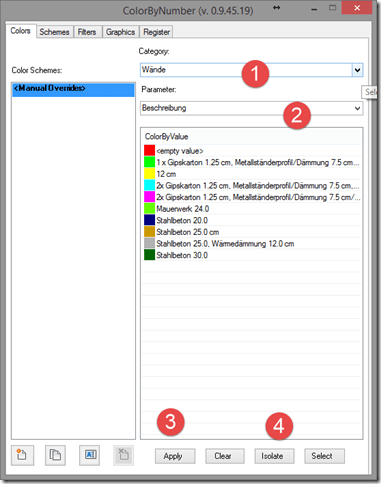Screen dimensions: 381x484
Task: Maximize the ColorByNumber window
Action: [332, 8]
